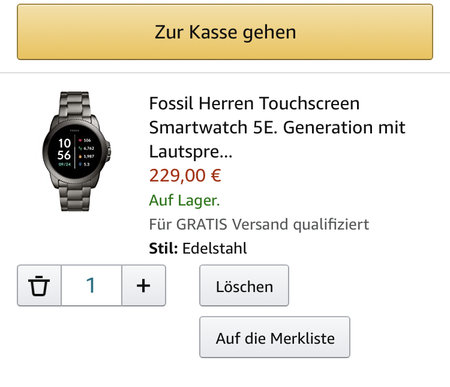Proceed with the Zur Kasse gehen button
450x387 pixels.
click(225, 32)
